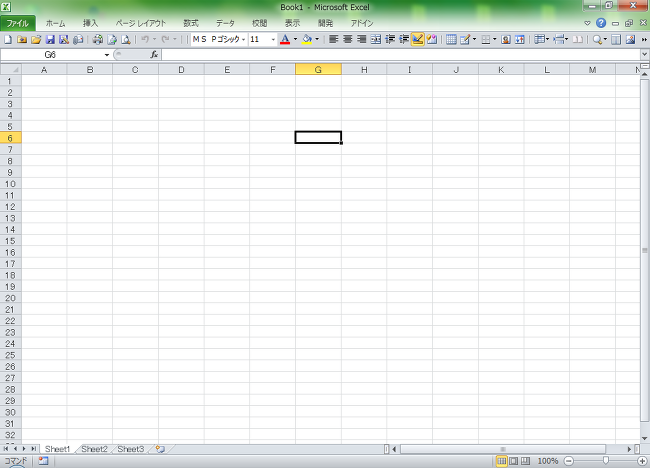Image resolution: width=650 pixels, height=468 pixels.
Task: Toggle align right formatting
Action: (361, 39)
